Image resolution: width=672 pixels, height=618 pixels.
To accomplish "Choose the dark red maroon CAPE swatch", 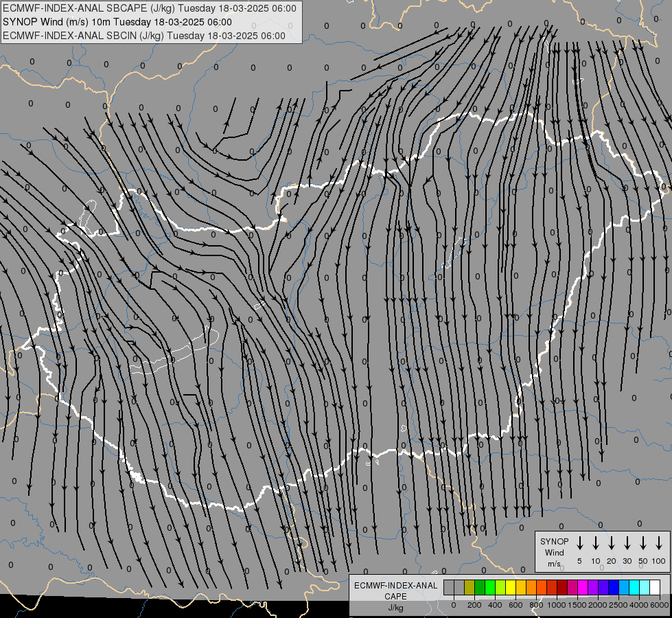I will [562, 587].
